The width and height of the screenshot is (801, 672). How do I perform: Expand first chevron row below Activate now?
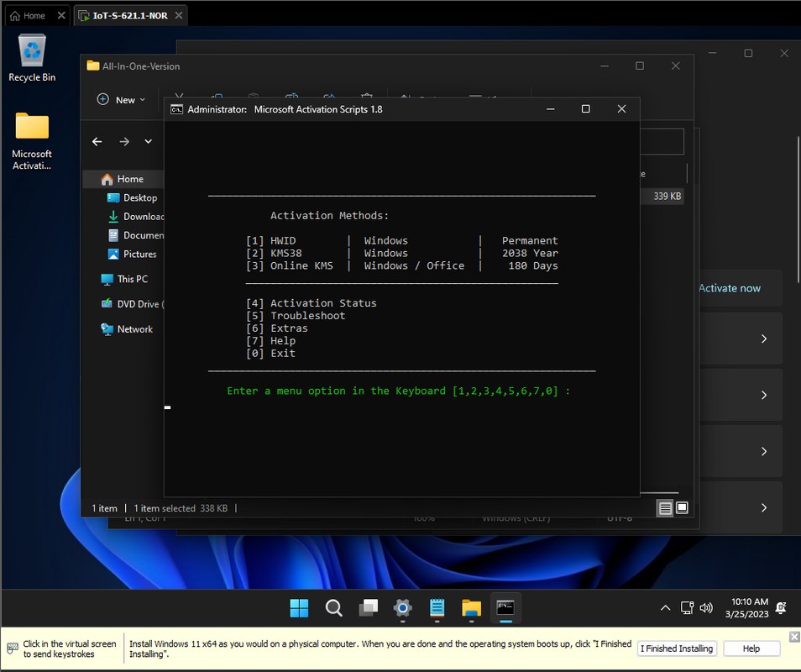click(764, 339)
